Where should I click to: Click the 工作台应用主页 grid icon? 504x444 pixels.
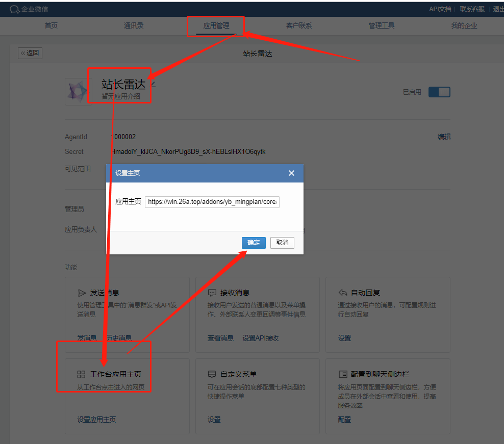click(81, 374)
